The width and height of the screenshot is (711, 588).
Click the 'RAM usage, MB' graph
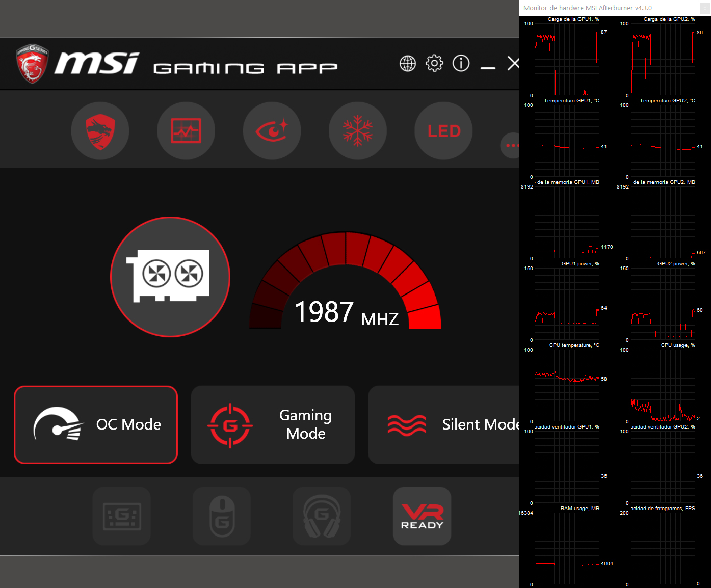point(567,549)
